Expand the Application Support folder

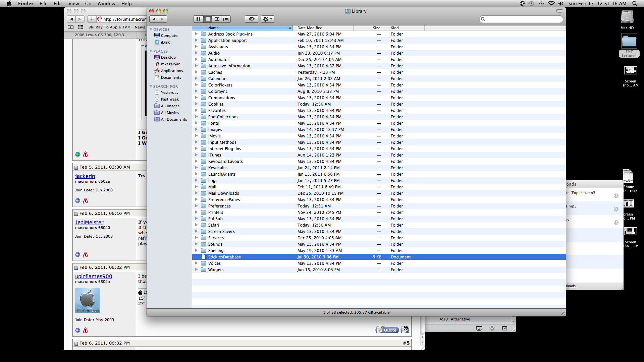196,40
